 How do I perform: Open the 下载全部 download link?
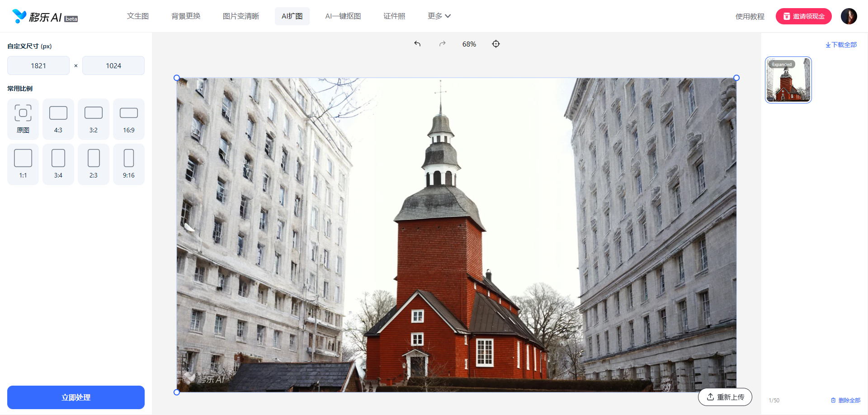(x=841, y=44)
